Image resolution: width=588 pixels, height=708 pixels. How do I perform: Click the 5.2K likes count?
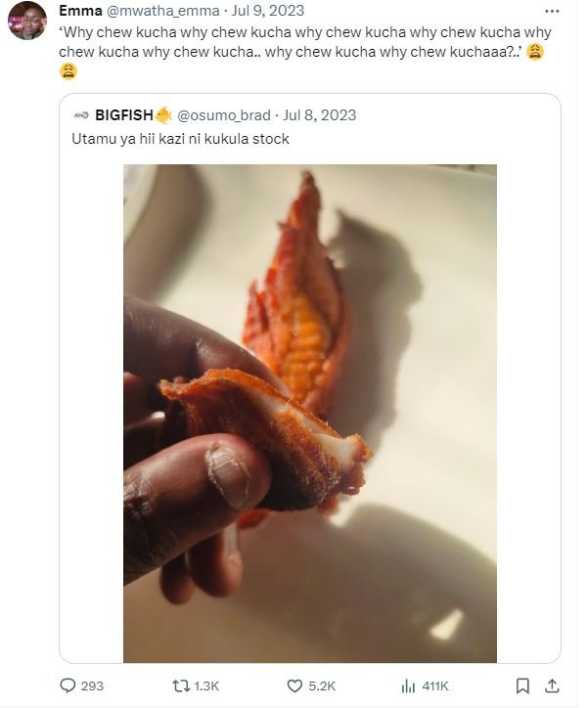(x=320, y=686)
